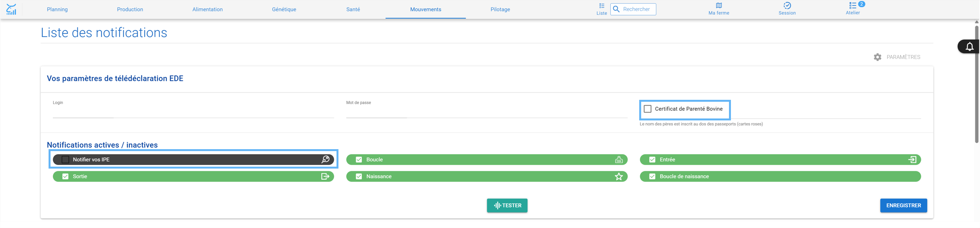Open the Planning menu

[x=57, y=9]
